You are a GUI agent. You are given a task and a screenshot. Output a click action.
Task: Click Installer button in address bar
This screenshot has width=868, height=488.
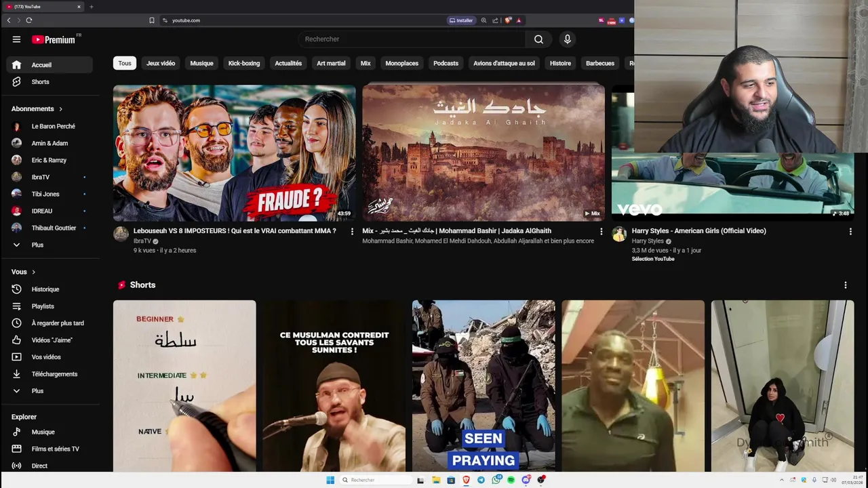(x=461, y=20)
